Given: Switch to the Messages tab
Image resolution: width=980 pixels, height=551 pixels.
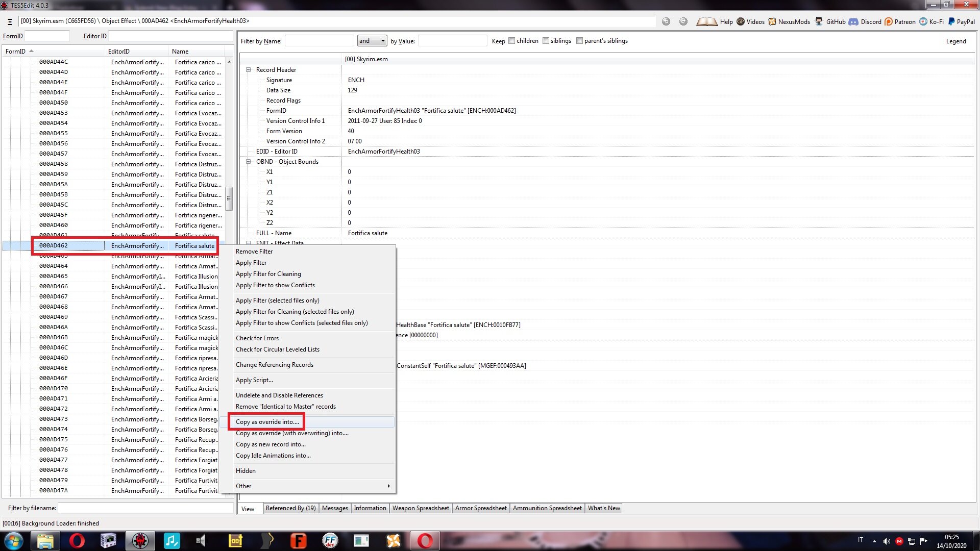Looking at the screenshot, I should [x=335, y=508].
